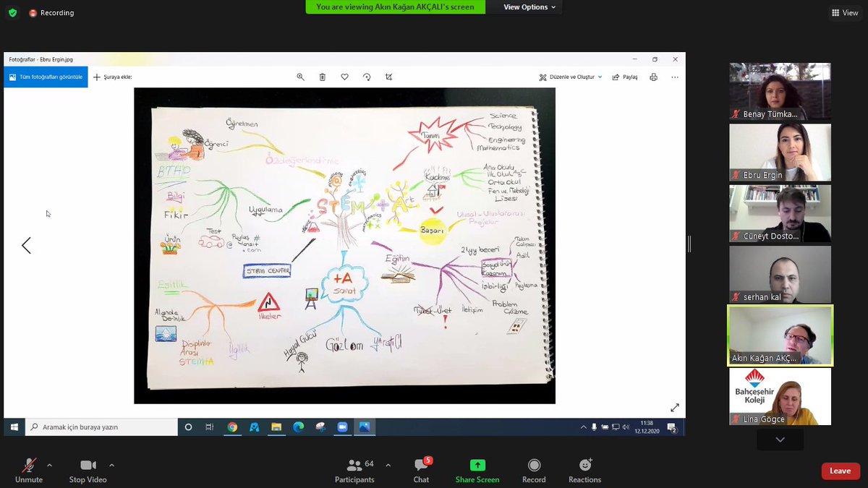The width and height of the screenshot is (868, 488).
Task: Zoom in using the magnifier icon
Action: 300,77
